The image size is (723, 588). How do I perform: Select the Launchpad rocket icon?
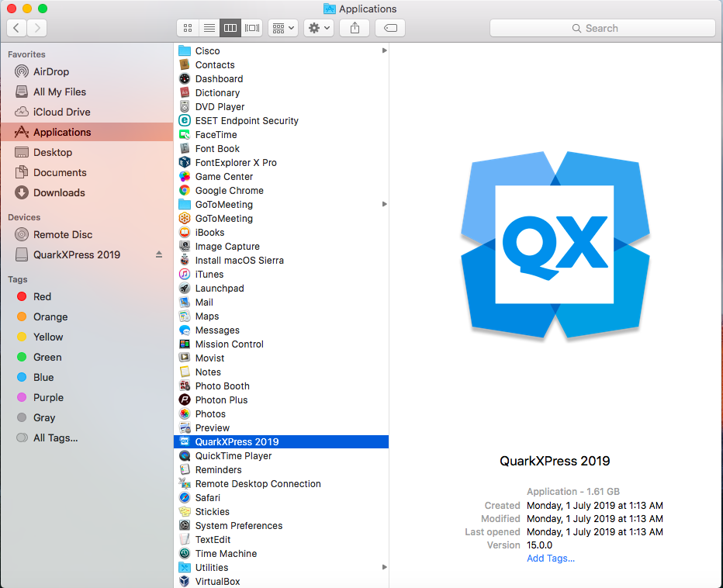185,289
